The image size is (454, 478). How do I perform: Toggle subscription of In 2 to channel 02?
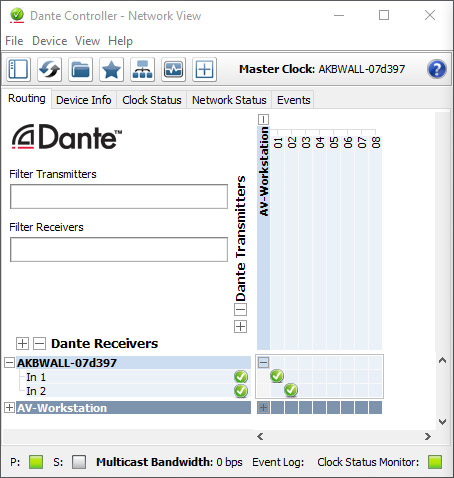tap(291, 390)
